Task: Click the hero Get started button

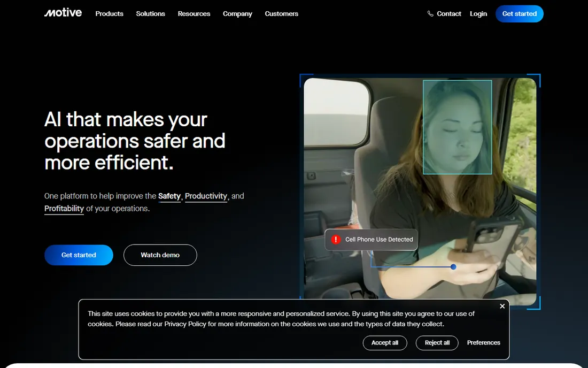Action: (79, 255)
